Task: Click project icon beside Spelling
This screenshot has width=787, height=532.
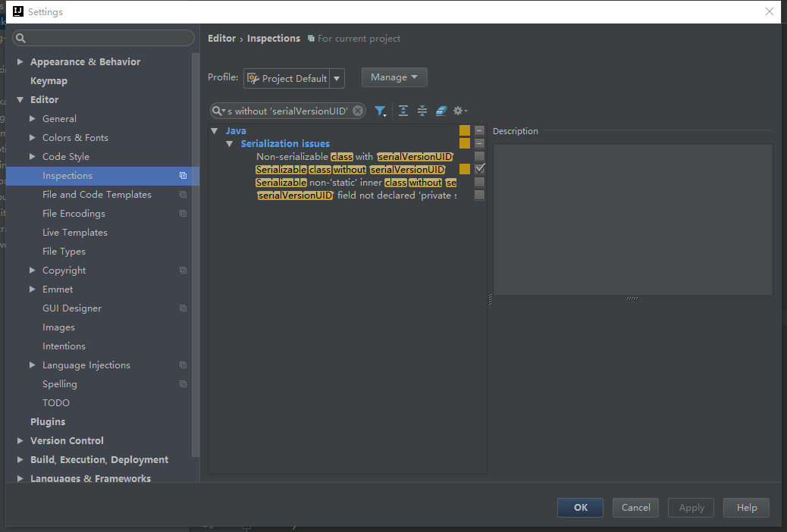Action: click(183, 384)
